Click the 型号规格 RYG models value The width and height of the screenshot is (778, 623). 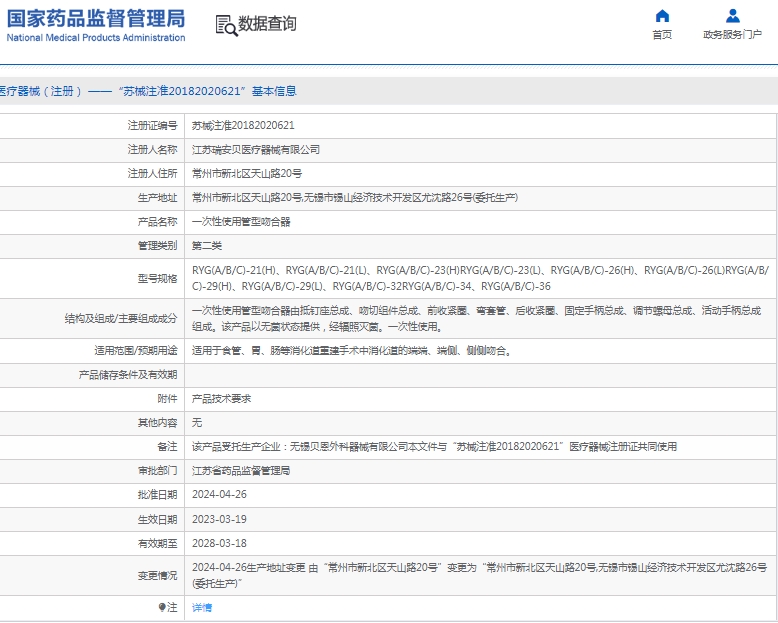480,278
